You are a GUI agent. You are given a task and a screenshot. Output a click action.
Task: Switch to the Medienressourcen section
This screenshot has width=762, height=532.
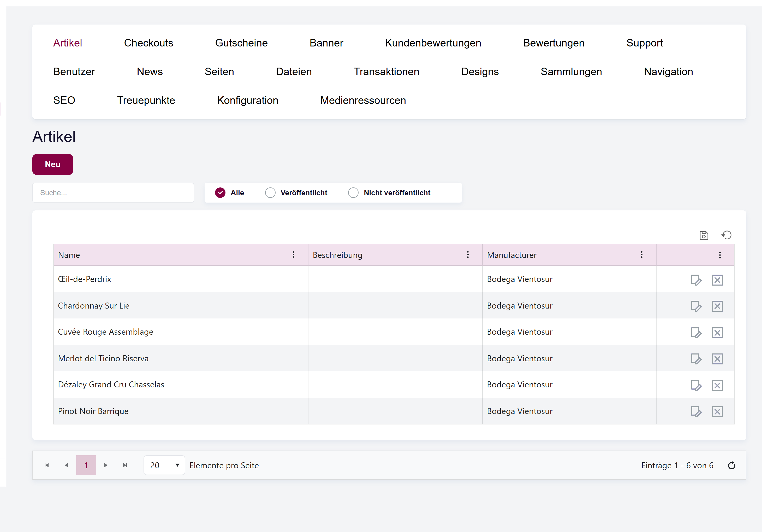click(x=363, y=100)
